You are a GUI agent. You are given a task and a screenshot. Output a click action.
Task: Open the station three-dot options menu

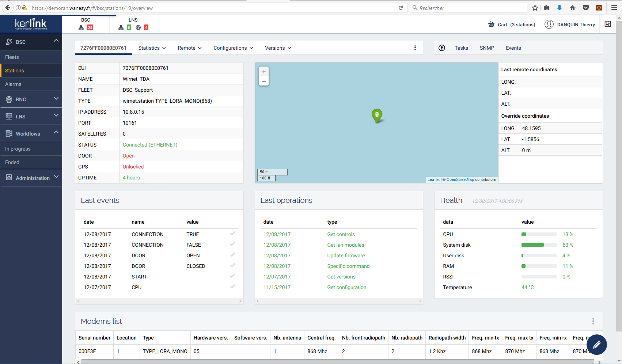click(x=415, y=48)
